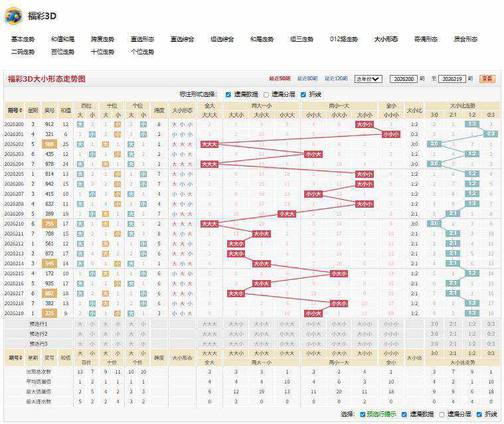Screen dimensions: 504x424
Task: Select the 大小形态 menu item
Action: pos(386,39)
